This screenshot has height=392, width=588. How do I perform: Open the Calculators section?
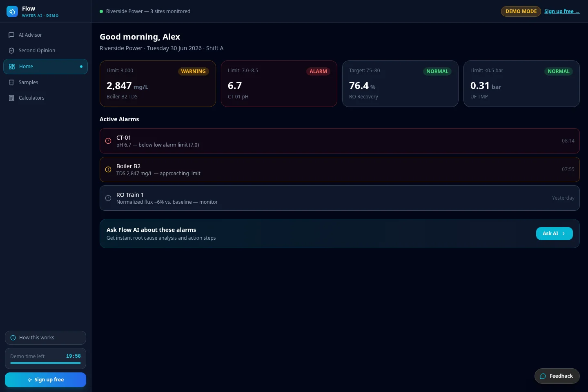pyautogui.click(x=45, y=98)
